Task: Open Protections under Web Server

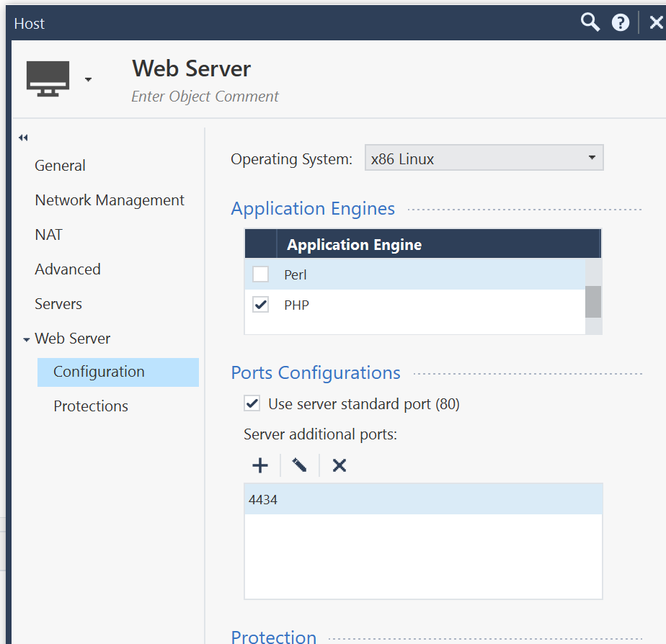Action: pyautogui.click(x=91, y=406)
